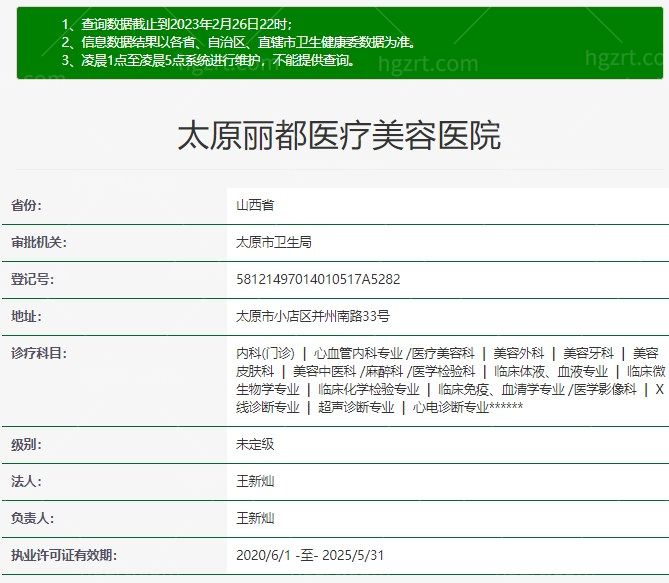
Task: Select the title 太原丽都医疗美容医院
Action: click(x=339, y=135)
